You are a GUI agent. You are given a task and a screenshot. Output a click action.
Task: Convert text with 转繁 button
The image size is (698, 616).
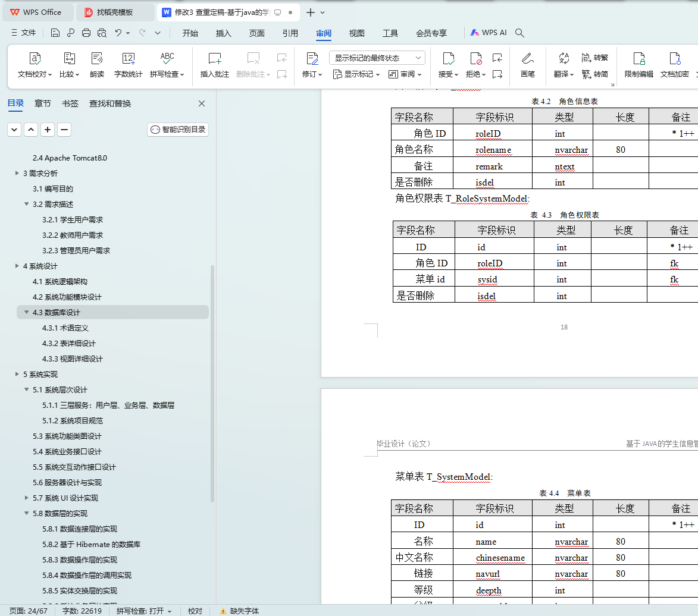coord(594,58)
